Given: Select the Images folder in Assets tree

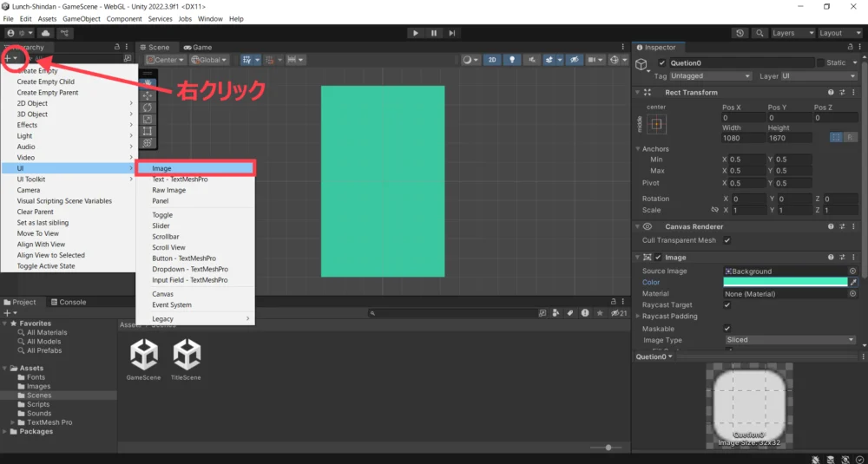Looking at the screenshot, I should 38,387.
